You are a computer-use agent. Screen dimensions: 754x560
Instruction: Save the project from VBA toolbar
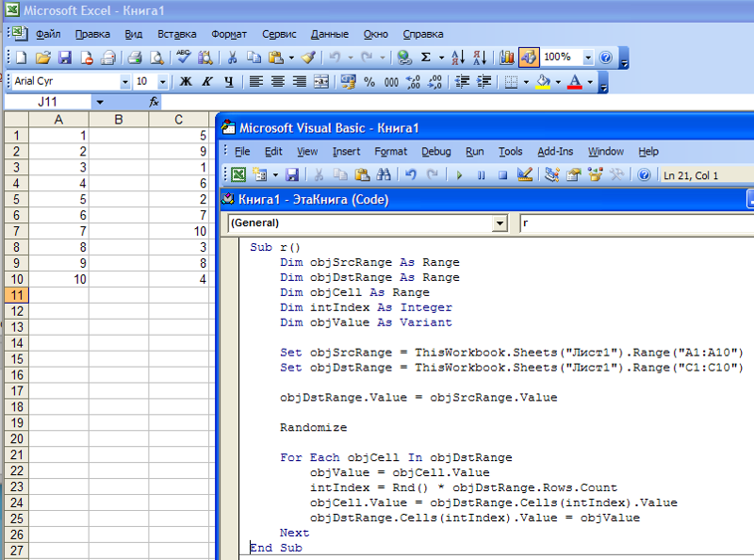(292, 174)
